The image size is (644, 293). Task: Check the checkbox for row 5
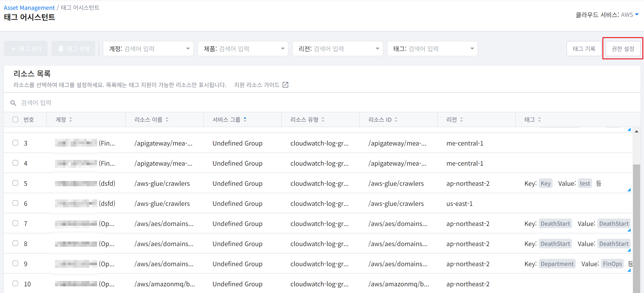click(16, 183)
